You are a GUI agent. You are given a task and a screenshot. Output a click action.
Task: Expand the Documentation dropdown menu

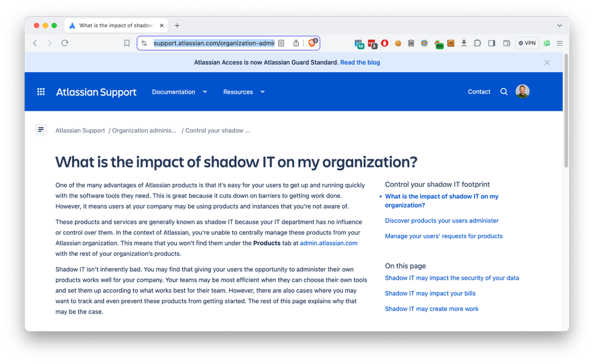(180, 92)
